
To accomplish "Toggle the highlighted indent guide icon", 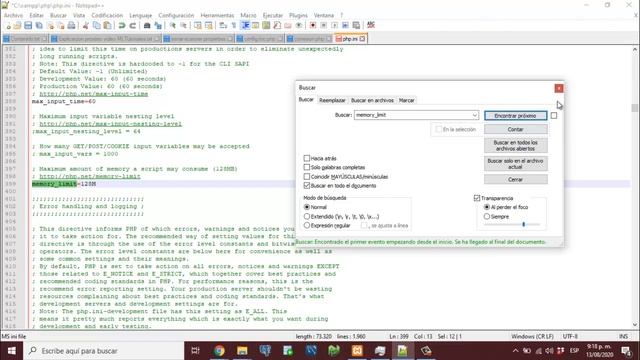I will [x=245, y=25].
